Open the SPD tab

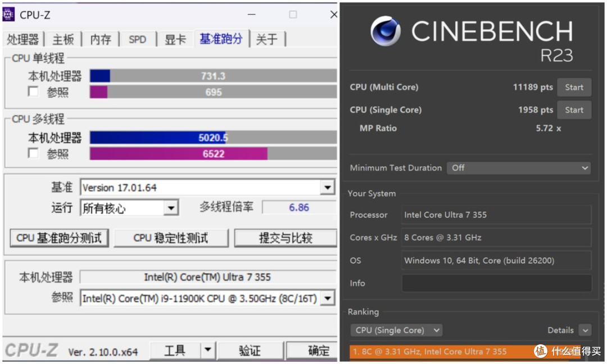[138, 39]
